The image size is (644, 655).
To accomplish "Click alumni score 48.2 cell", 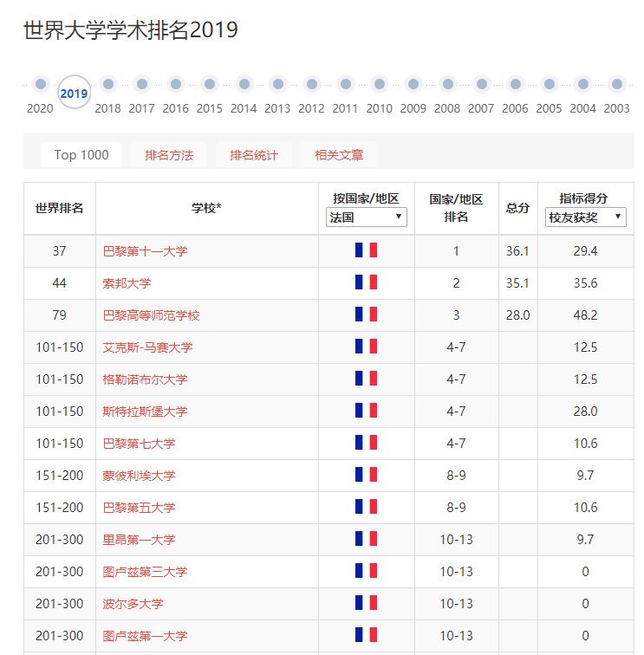I will tap(585, 315).
